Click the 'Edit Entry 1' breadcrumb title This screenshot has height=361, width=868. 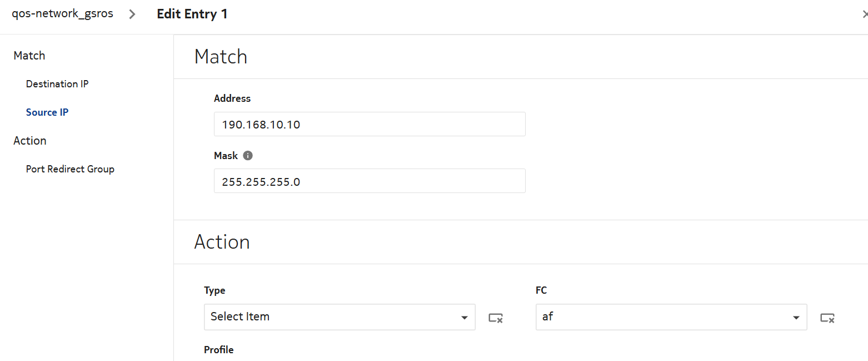click(x=192, y=14)
